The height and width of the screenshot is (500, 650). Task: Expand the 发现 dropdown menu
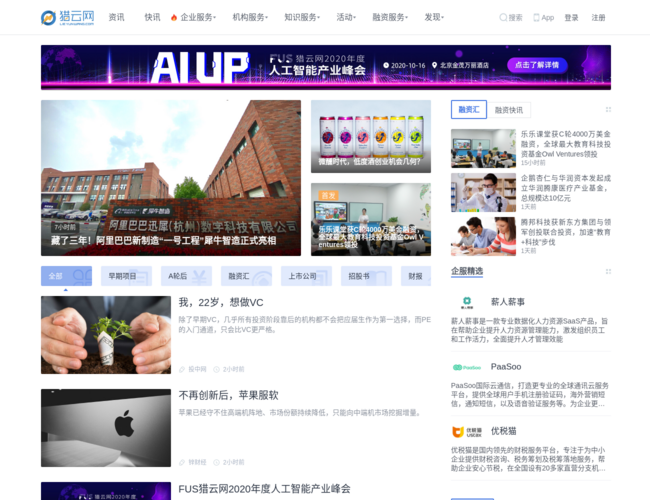tap(434, 17)
